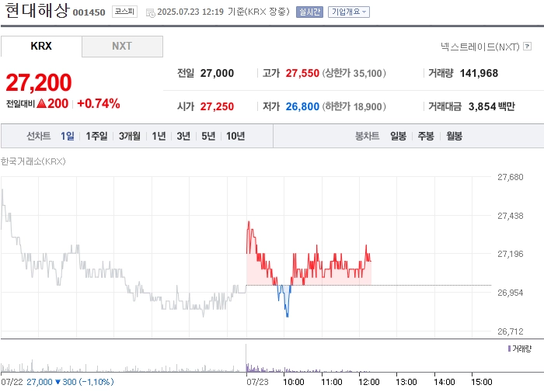Click the 코스피 market badge
The image size is (544, 392).
[124, 12]
